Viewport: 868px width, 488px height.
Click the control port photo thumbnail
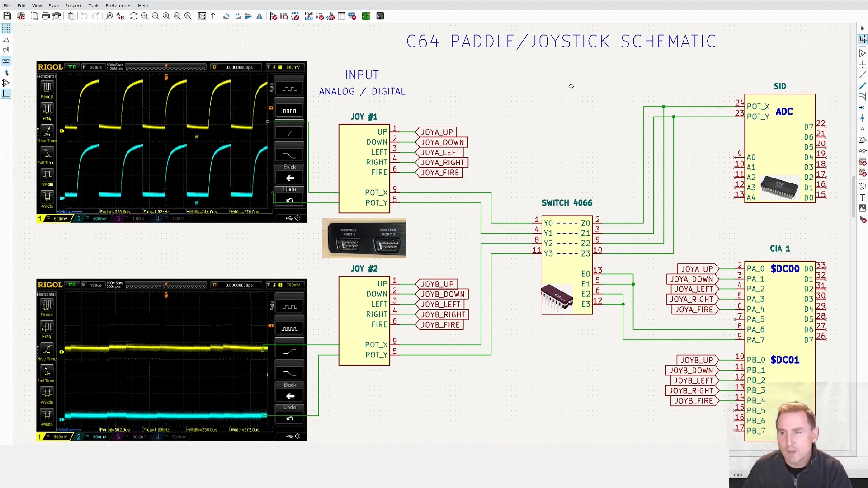tap(364, 239)
